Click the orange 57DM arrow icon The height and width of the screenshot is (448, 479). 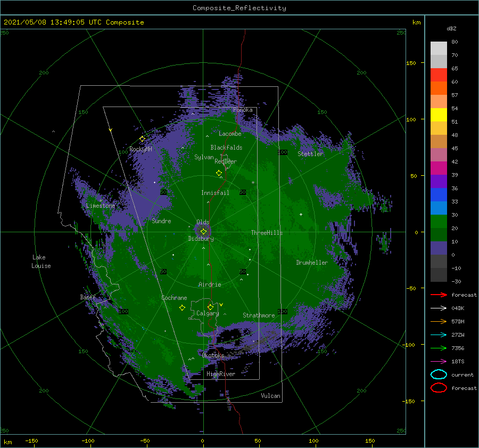(439, 321)
